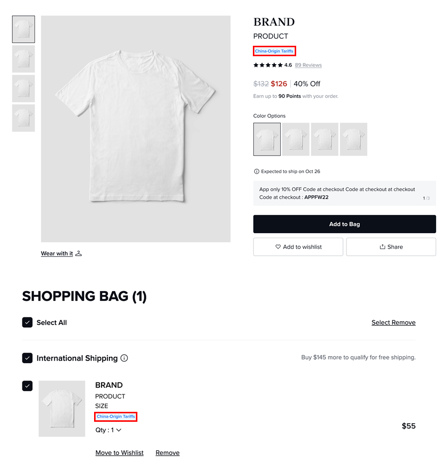Open the 89 Reviews link

point(308,65)
